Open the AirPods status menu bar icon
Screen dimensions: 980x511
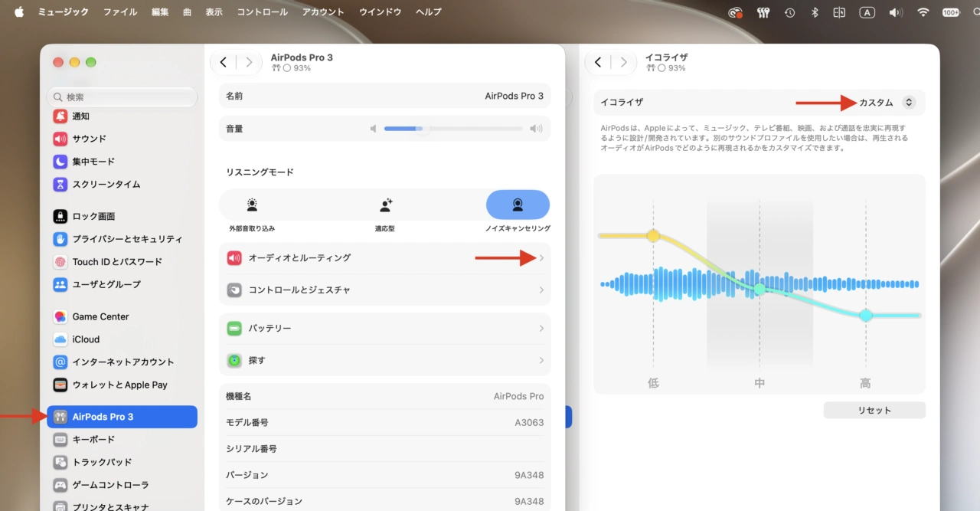763,12
